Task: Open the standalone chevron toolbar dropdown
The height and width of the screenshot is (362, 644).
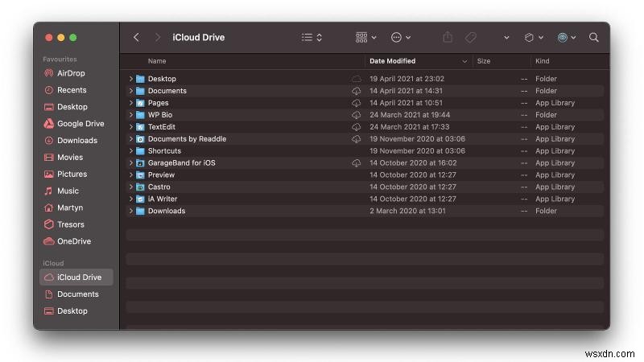Action: coord(506,37)
